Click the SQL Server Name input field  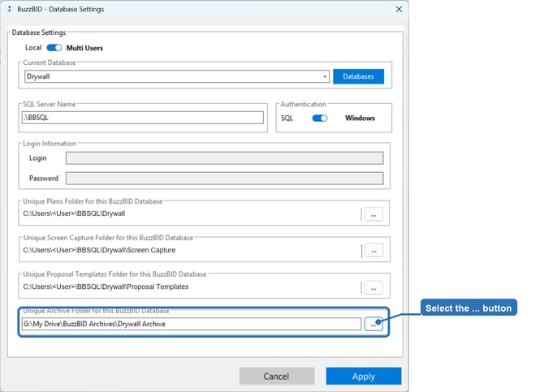pyautogui.click(x=143, y=118)
